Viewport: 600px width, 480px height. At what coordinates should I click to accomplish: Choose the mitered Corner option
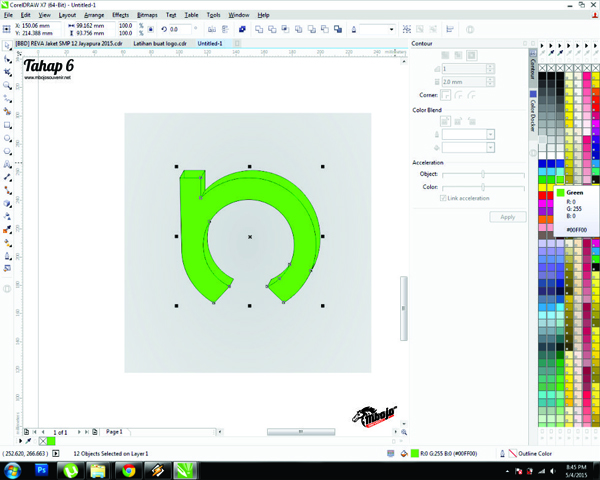(x=446, y=95)
